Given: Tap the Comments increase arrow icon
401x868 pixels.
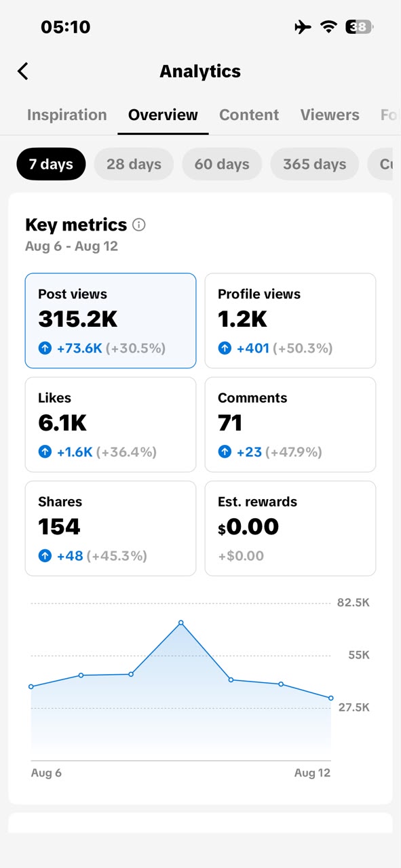Looking at the screenshot, I should pos(225,452).
